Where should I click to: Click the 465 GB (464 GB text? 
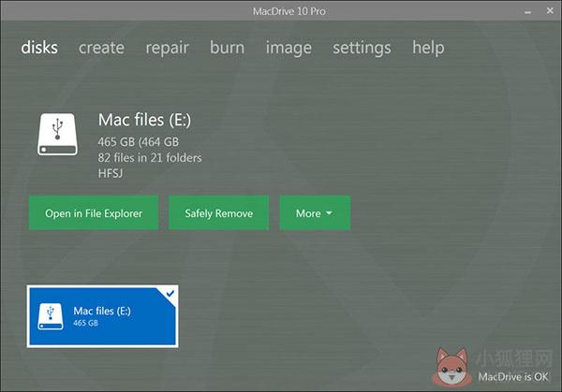pos(138,142)
